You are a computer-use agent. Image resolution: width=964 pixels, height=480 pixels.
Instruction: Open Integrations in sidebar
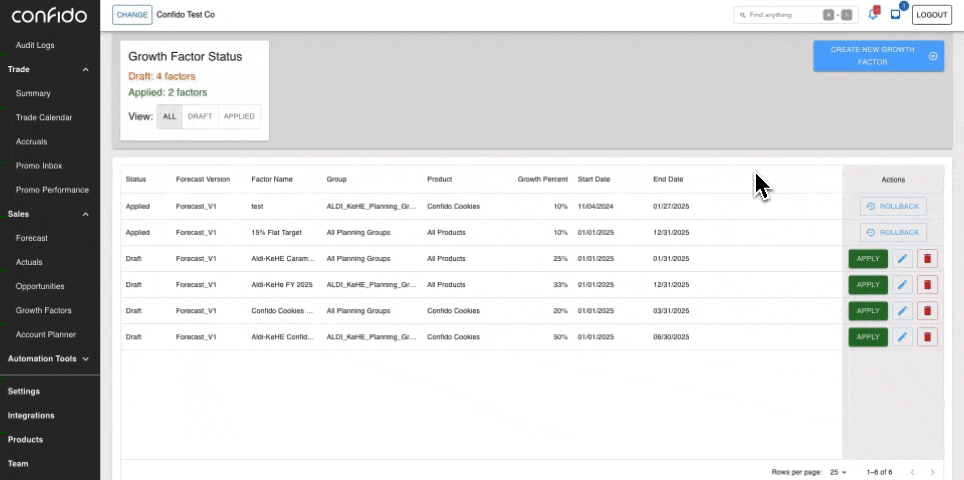(31, 415)
